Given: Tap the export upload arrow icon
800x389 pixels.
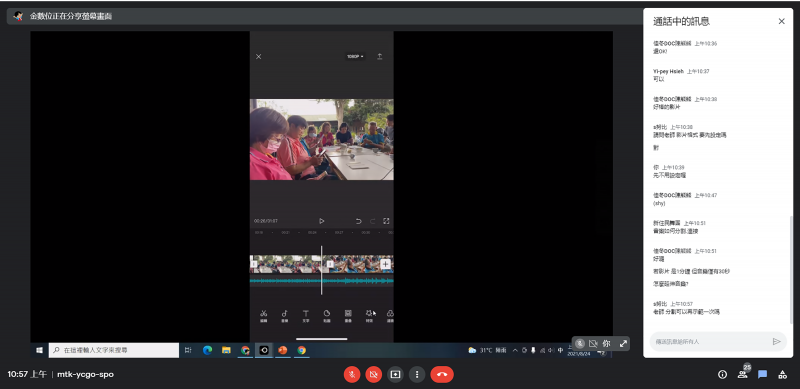Looking at the screenshot, I should [x=380, y=57].
